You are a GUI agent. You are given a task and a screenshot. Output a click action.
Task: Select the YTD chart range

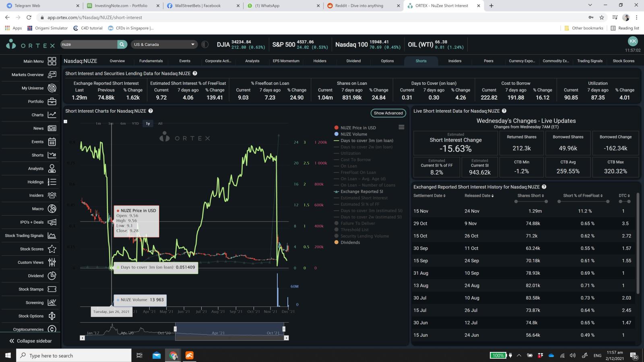click(x=135, y=123)
